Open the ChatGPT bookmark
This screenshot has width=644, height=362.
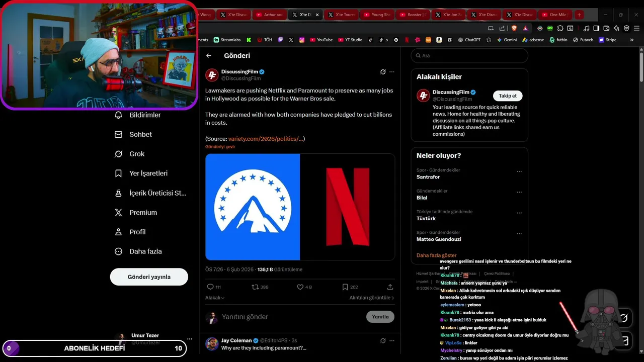pos(469,40)
